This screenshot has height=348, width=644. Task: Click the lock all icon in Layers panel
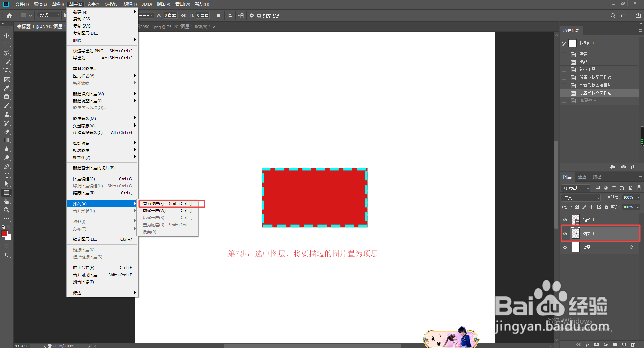606,207
